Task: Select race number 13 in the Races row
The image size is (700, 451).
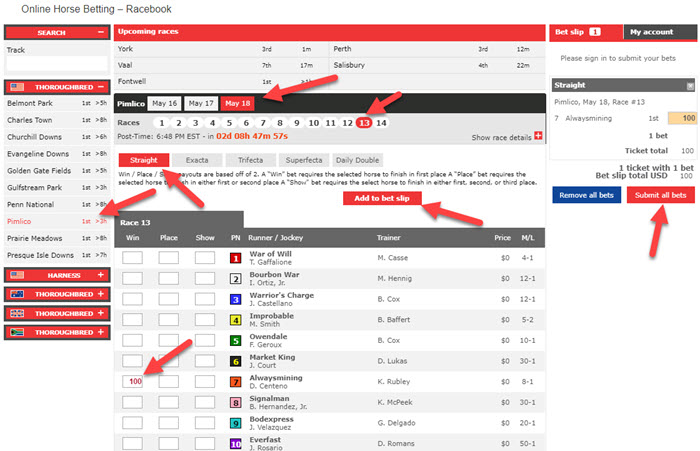Action: (x=363, y=122)
